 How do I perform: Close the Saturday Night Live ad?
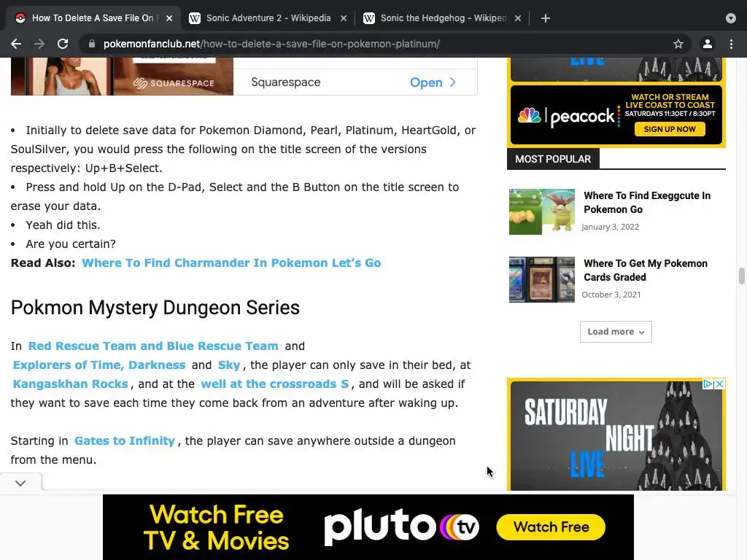[719, 384]
